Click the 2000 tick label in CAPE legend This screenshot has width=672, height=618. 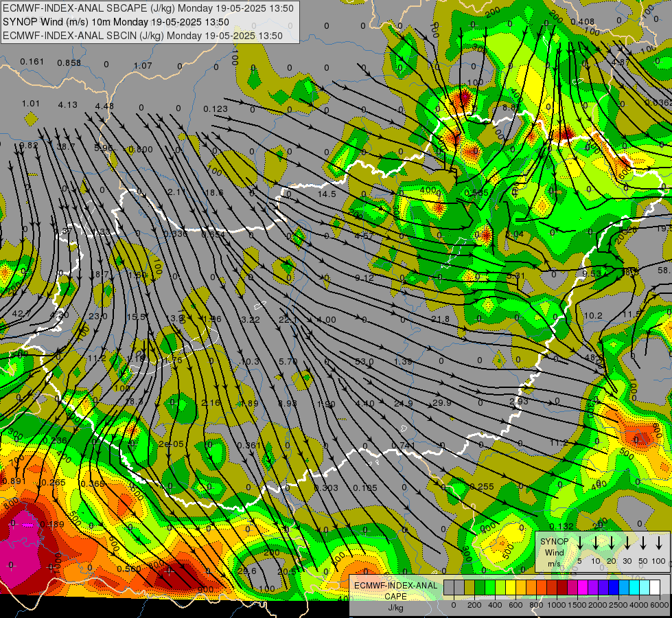(598, 605)
